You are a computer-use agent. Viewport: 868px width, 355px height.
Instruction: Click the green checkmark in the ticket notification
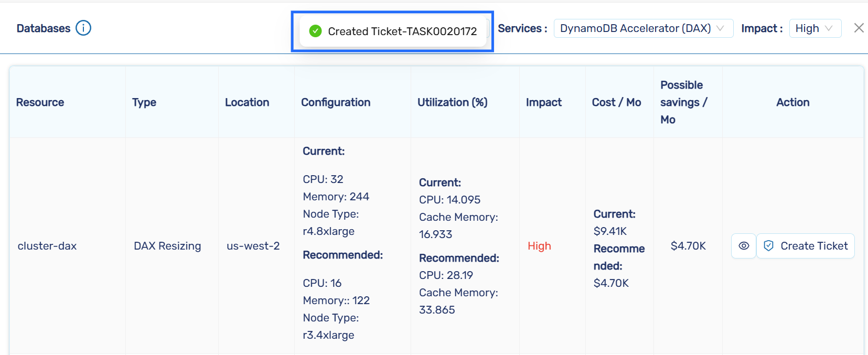315,31
